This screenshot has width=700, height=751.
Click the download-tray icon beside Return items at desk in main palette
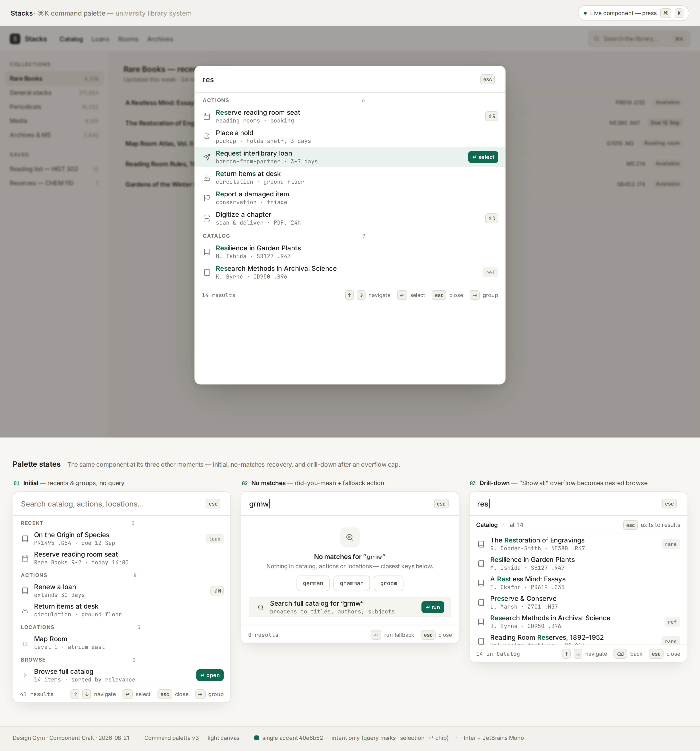coord(207,178)
